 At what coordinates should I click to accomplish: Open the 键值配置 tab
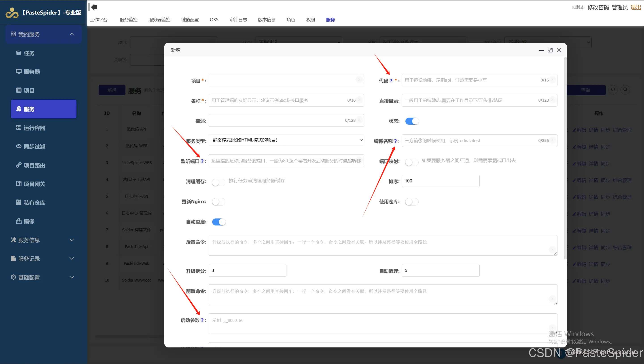(190, 19)
